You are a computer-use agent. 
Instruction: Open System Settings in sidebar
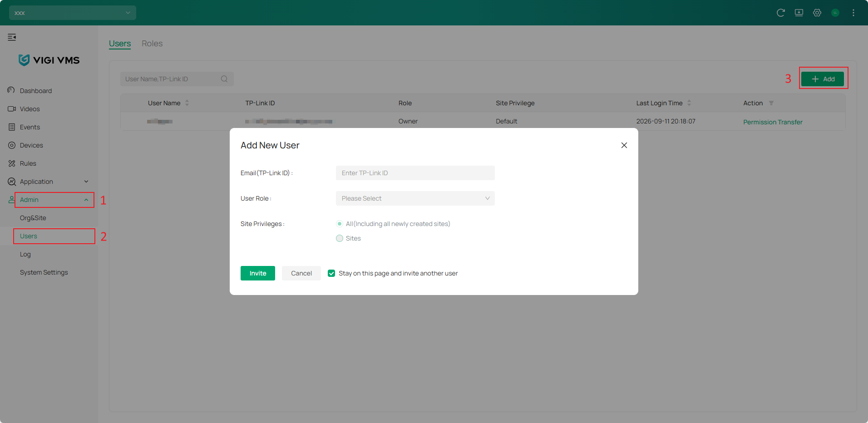[44, 272]
